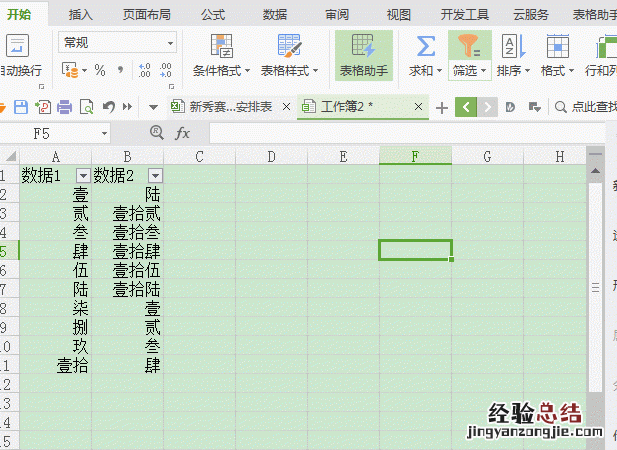Viewport: 617px width, 450px height.
Task: Click the plus button to add new document
Action: pyautogui.click(x=441, y=107)
